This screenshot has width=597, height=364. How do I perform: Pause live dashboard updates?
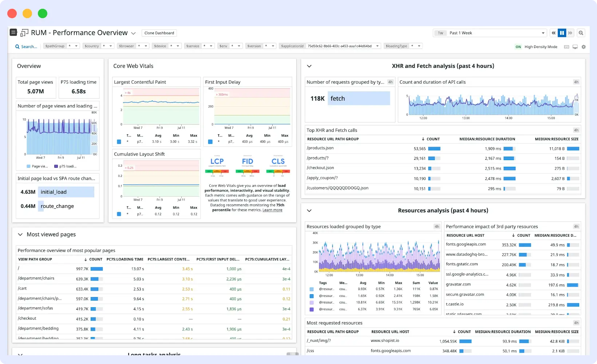pyautogui.click(x=562, y=33)
